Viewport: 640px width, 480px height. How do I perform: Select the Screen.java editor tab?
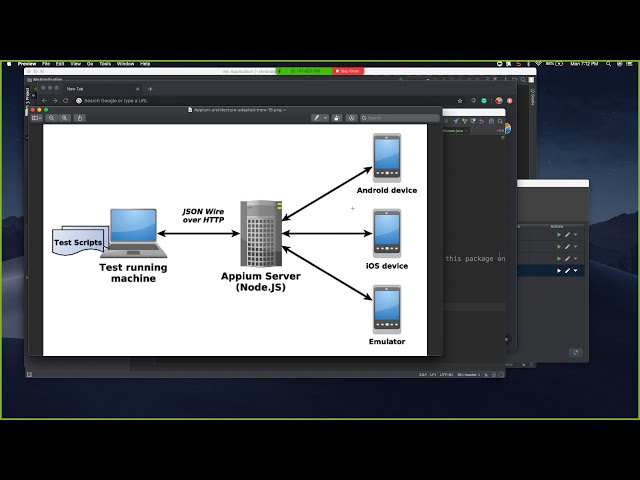[x=454, y=131]
